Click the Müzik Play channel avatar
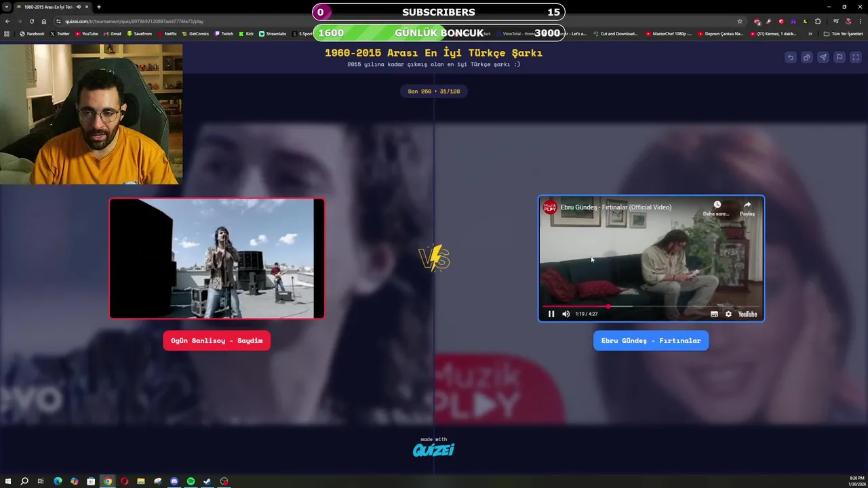868x488 pixels. pos(550,207)
